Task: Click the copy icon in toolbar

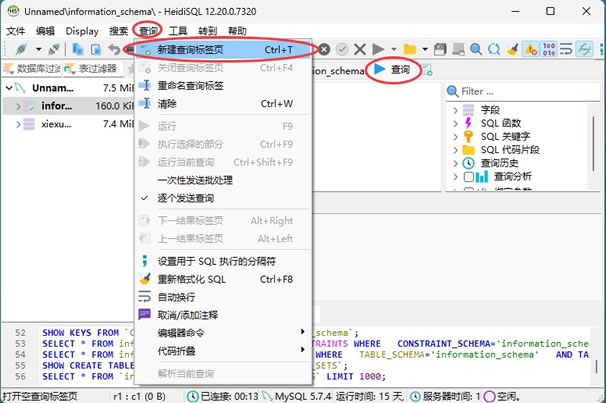Action: coord(78,49)
